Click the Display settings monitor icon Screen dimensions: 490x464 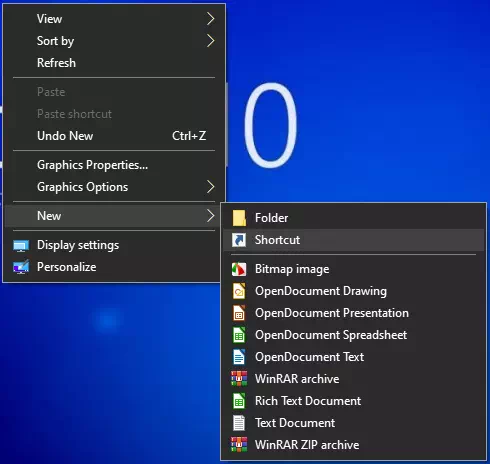coord(21,246)
